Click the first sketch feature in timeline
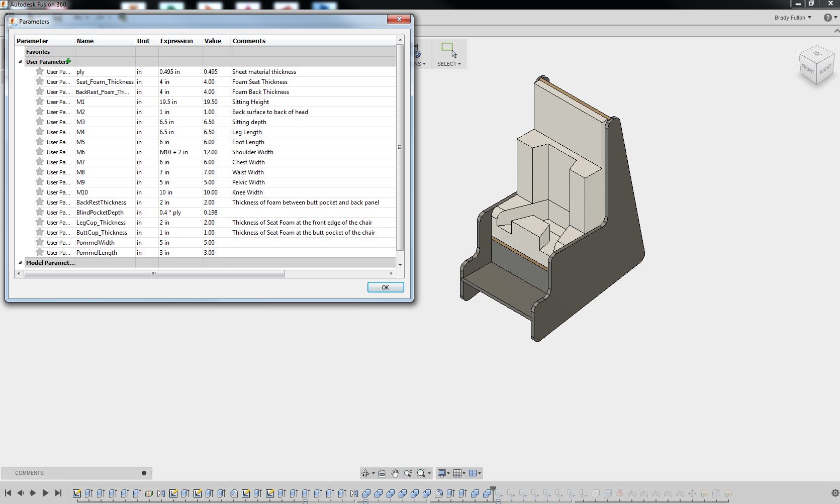Image resolution: width=840 pixels, height=504 pixels. pyautogui.click(x=77, y=493)
